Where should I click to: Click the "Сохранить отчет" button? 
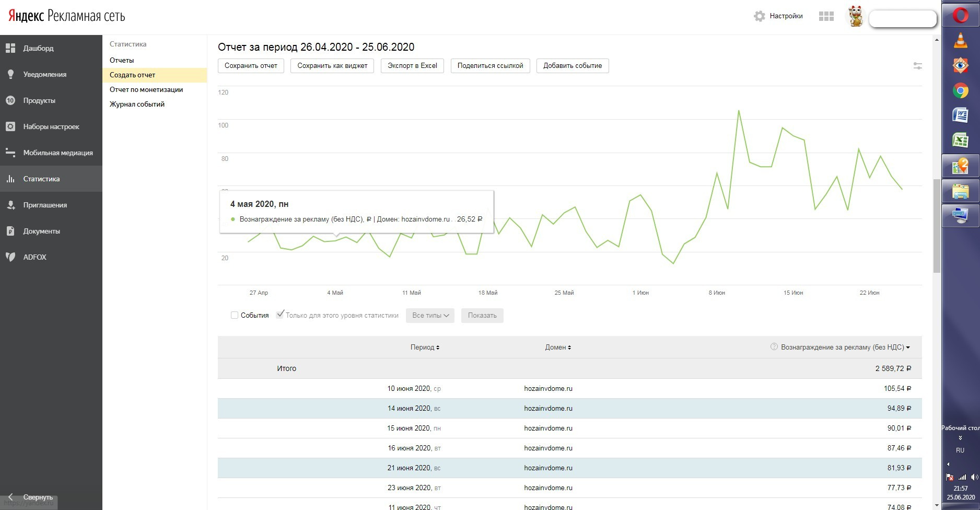pos(251,66)
